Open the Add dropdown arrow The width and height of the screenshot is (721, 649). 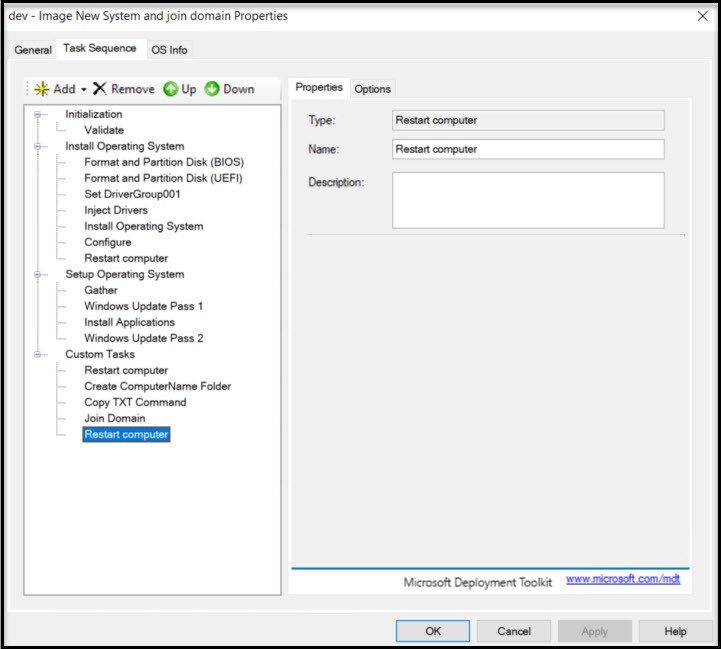84,89
